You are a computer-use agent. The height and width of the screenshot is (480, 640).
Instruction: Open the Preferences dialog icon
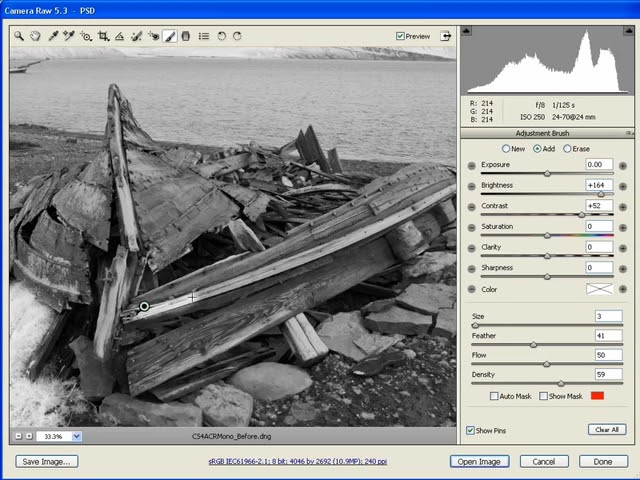click(x=204, y=36)
